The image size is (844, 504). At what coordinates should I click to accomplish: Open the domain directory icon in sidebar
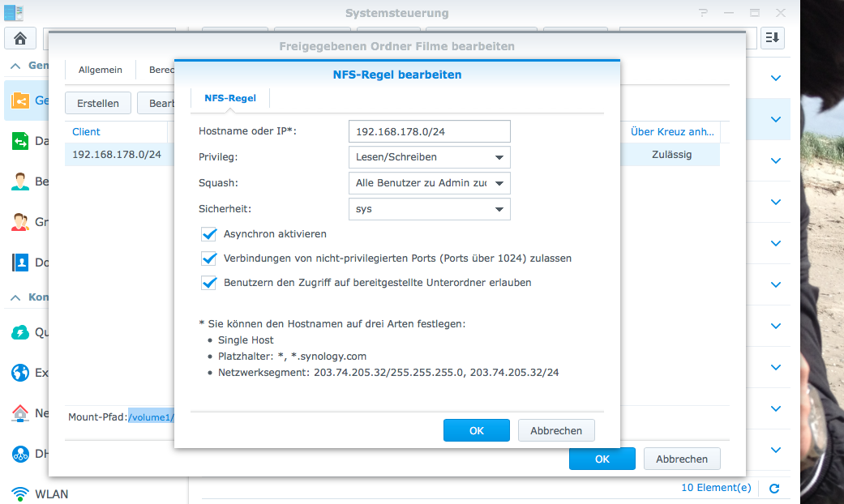(x=20, y=263)
